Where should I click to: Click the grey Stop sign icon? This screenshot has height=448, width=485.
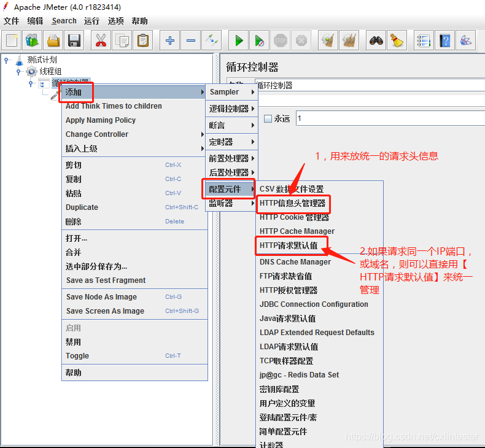(280, 41)
